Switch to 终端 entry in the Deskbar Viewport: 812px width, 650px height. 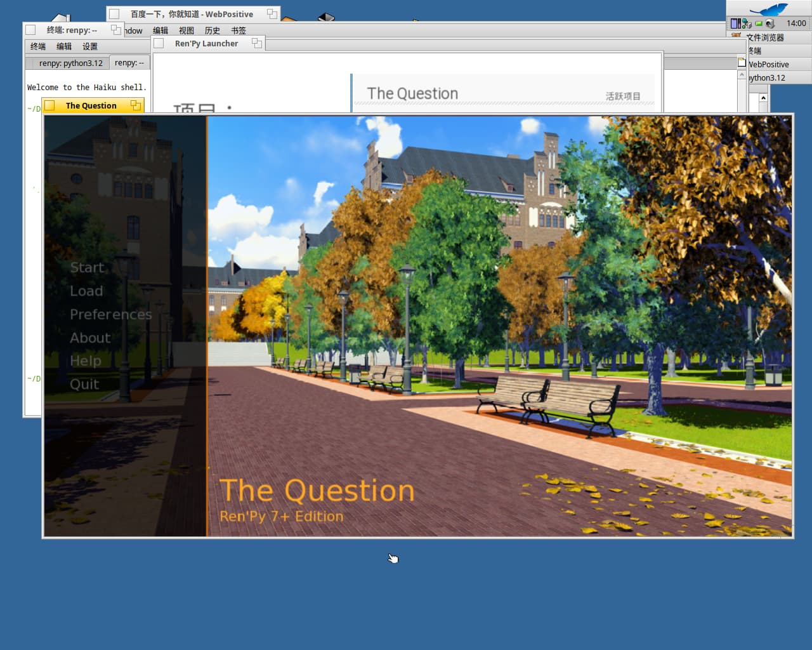tap(780, 51)
